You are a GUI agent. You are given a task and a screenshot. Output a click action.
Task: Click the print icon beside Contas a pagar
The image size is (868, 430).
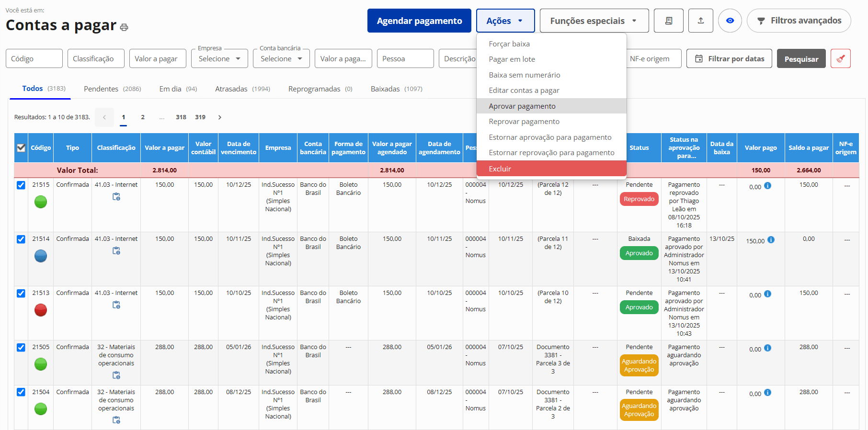click(124, 27)
